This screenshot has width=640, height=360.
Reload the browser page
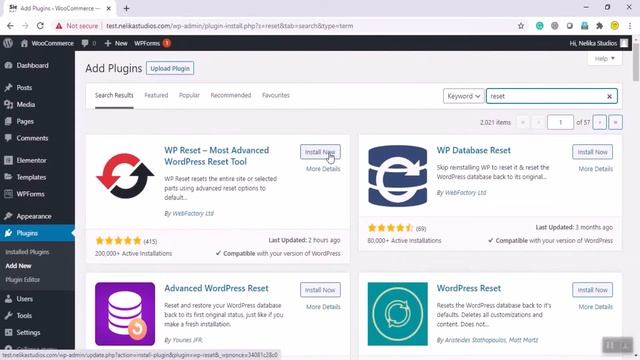(40, 26)
